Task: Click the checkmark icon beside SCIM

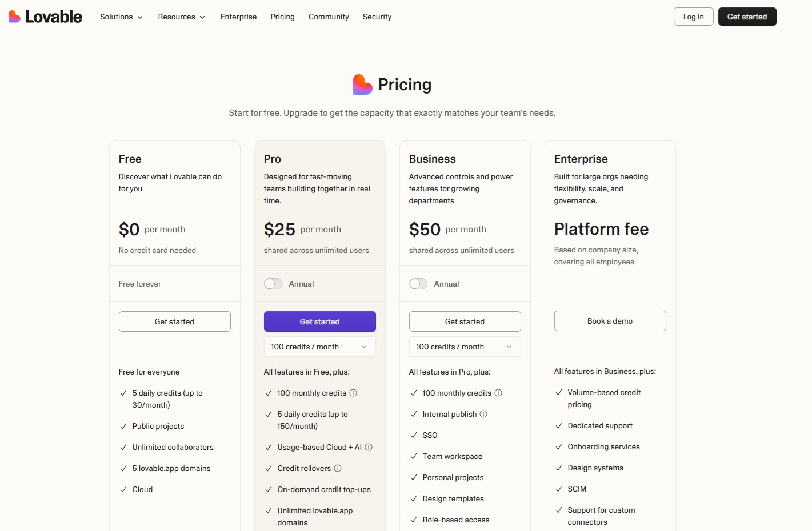Action: pyautogui.click(x=559, y=489)
